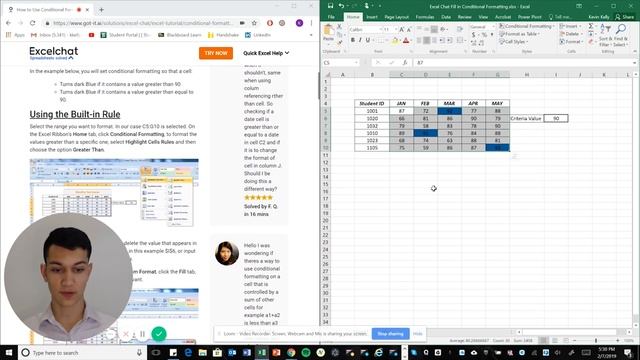Open the LinkedIn bookmark
640x360 pixels.
(x=258, y=35)
